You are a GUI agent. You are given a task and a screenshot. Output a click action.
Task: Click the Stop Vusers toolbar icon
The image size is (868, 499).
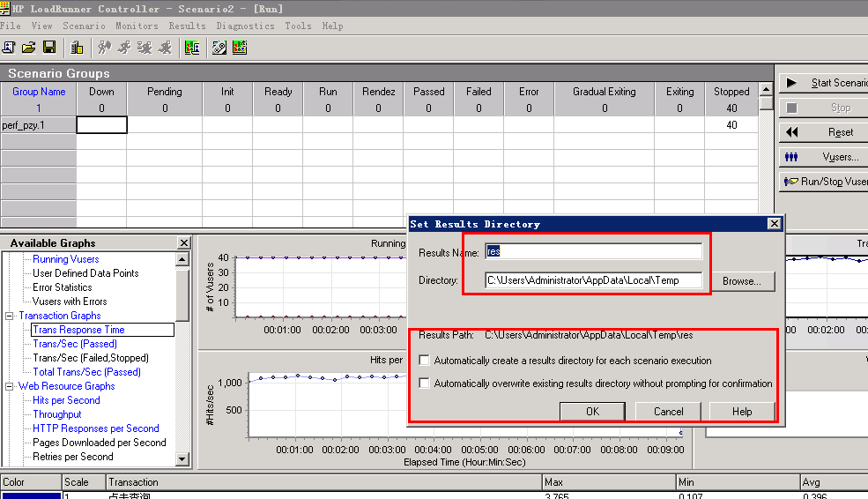tap(165, 48)
